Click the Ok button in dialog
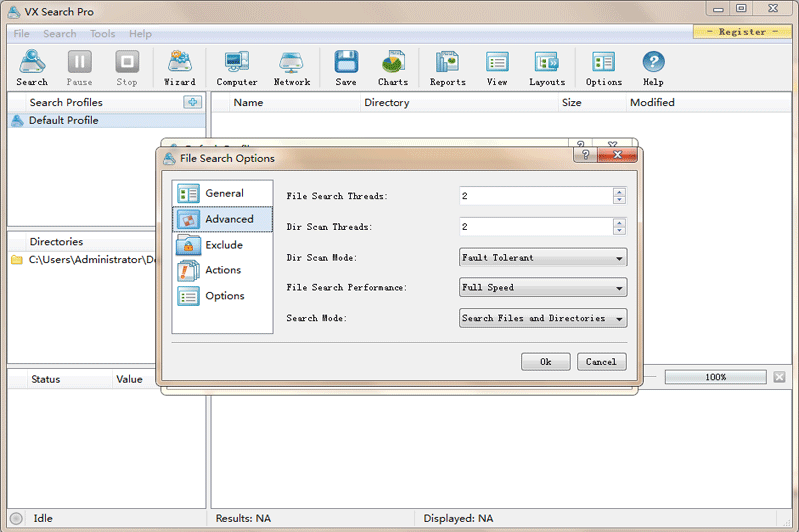The width and height of the screenshot is (799, 532). tap(545, 362)
